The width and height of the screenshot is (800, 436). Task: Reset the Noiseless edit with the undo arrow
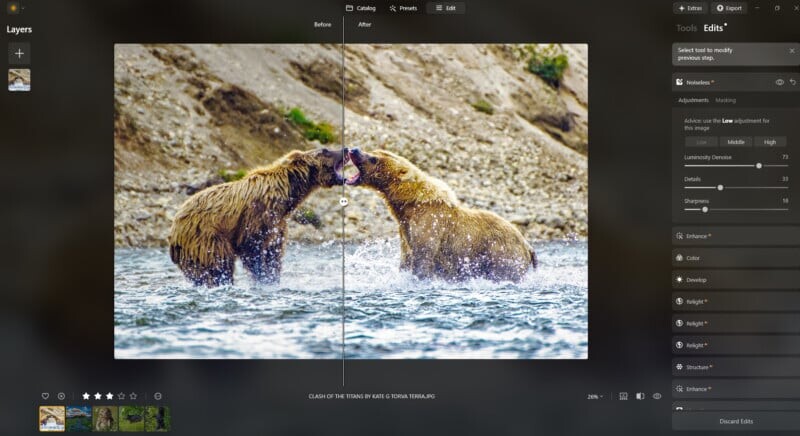(793, 82)
